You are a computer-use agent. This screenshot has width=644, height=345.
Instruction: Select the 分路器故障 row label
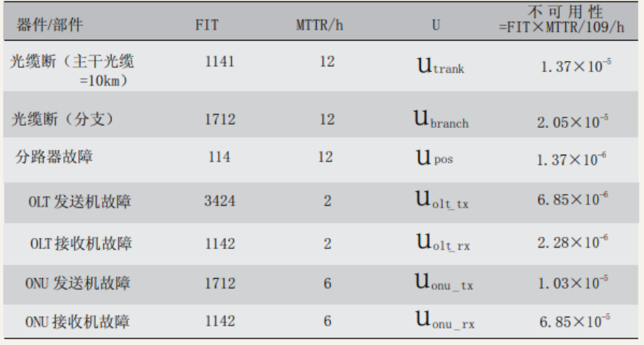tap(54, 156)
